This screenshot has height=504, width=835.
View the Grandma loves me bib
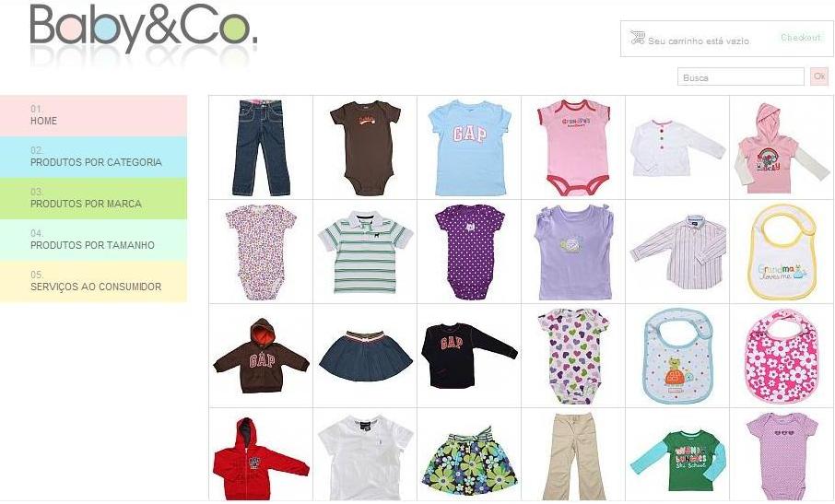782,252
